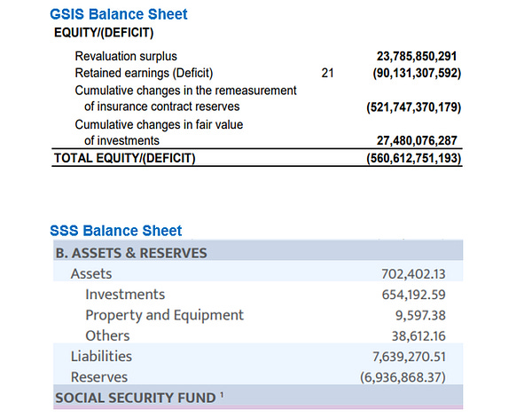Click the Investments row label
This screenshot has width=532, height=418.
pos(125,295)
